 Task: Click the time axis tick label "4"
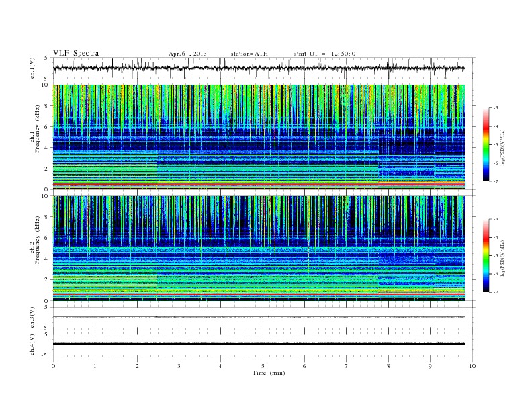(x=221, y=366)
